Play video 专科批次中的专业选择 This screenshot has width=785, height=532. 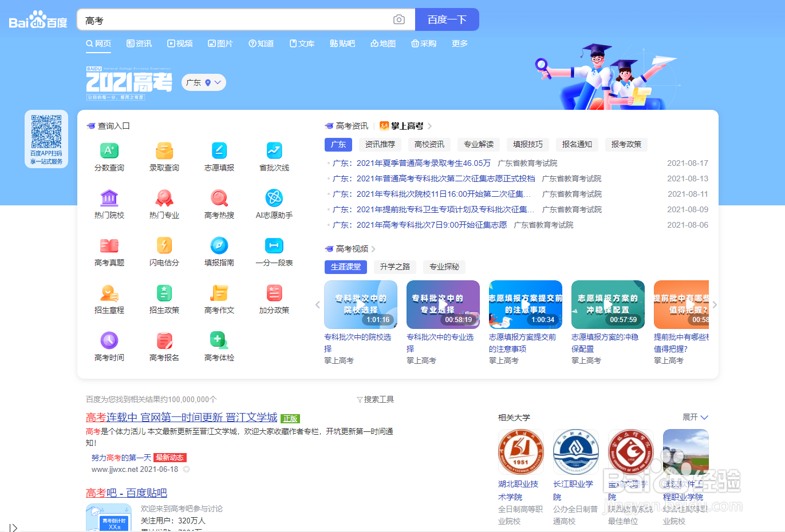tap(443, 304)
